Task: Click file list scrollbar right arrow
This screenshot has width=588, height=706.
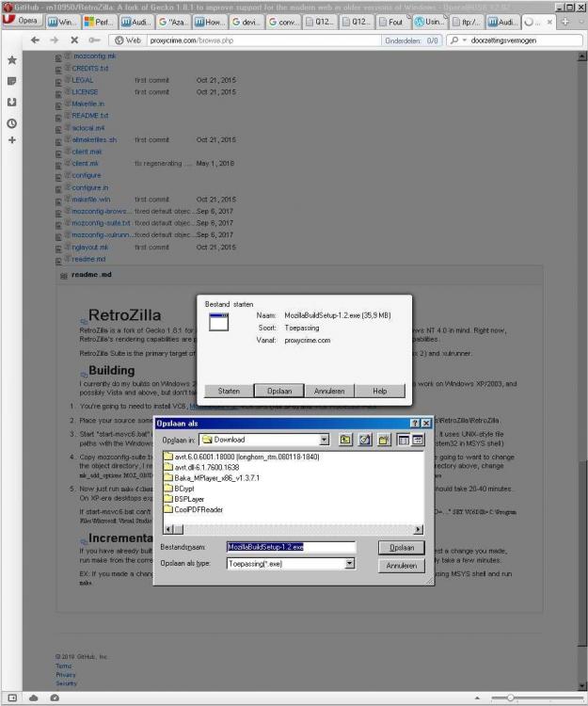Action: [419, 529]
